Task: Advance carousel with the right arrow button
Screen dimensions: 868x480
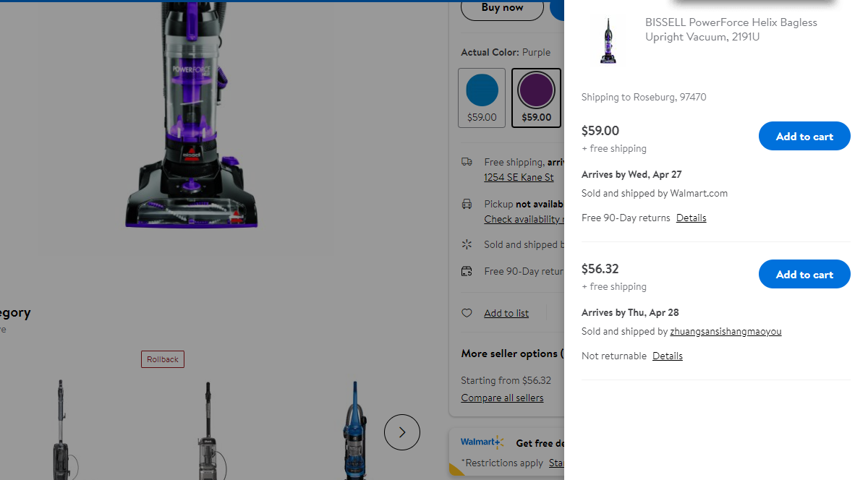Action: 401,432
